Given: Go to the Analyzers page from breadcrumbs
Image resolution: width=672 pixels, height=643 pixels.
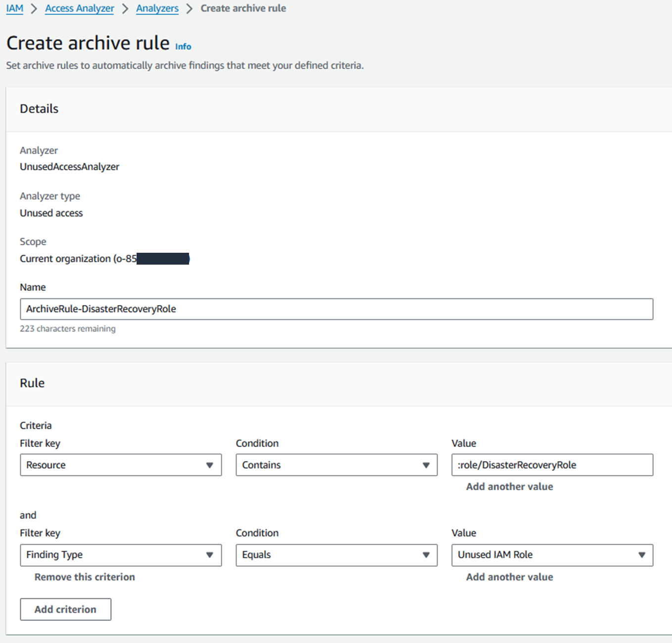Looking at the screenshot, I should 157,8.
